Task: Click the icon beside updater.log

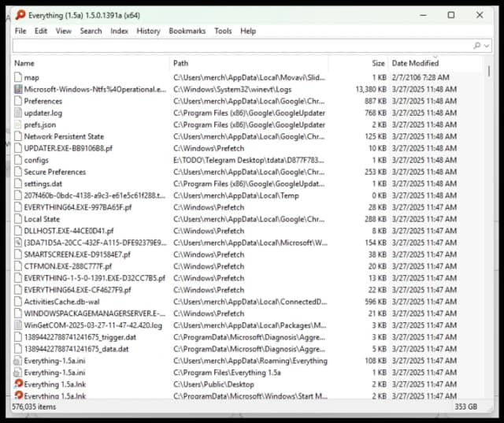Action: (18, 113)
